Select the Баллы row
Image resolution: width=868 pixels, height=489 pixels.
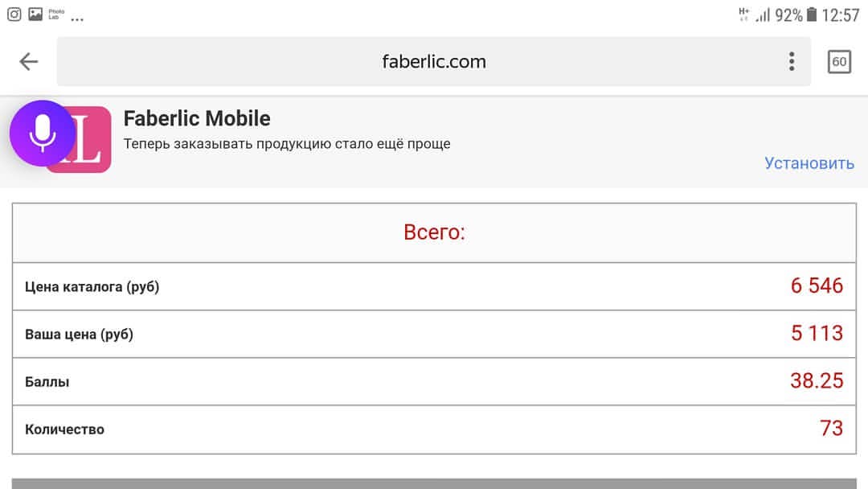pyautogui.click(x=435, y=381)
